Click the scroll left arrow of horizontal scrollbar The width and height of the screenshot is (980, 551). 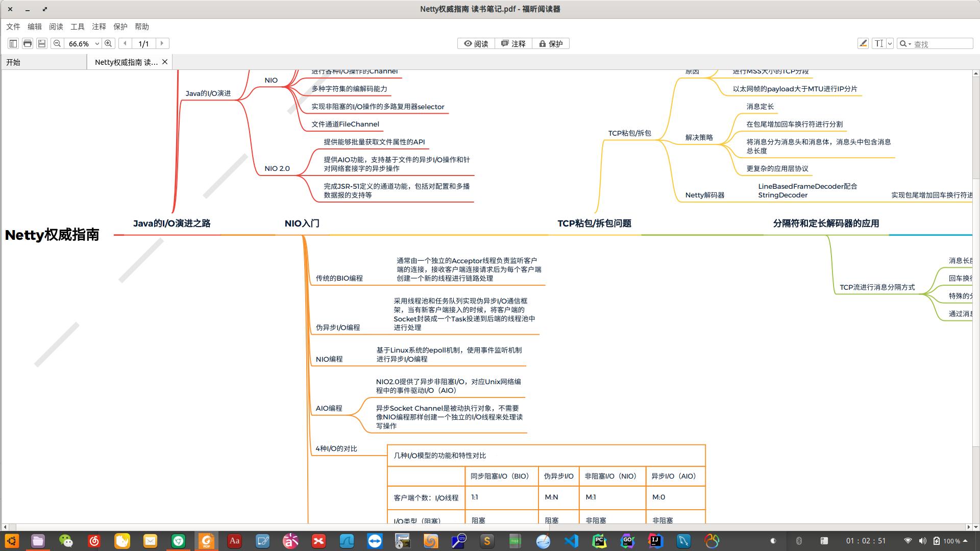pos(5,527)
